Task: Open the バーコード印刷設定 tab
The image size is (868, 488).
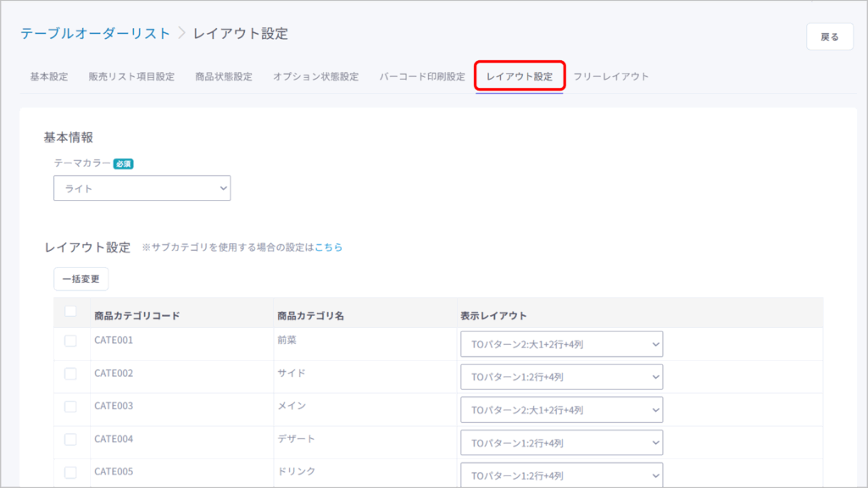Action: [422, 76]
